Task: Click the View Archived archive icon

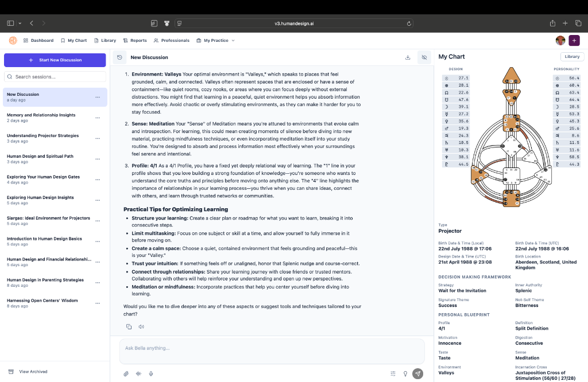Action: pos(11,372)
